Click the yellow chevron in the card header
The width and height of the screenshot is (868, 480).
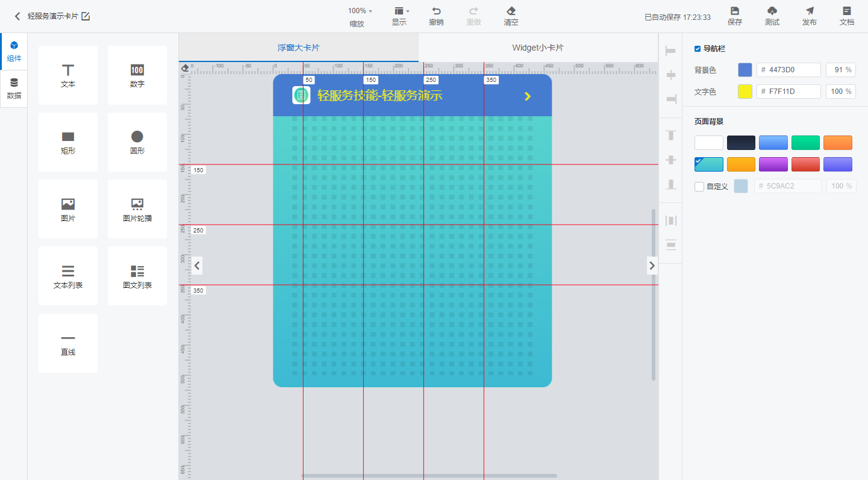coord(528,96)
